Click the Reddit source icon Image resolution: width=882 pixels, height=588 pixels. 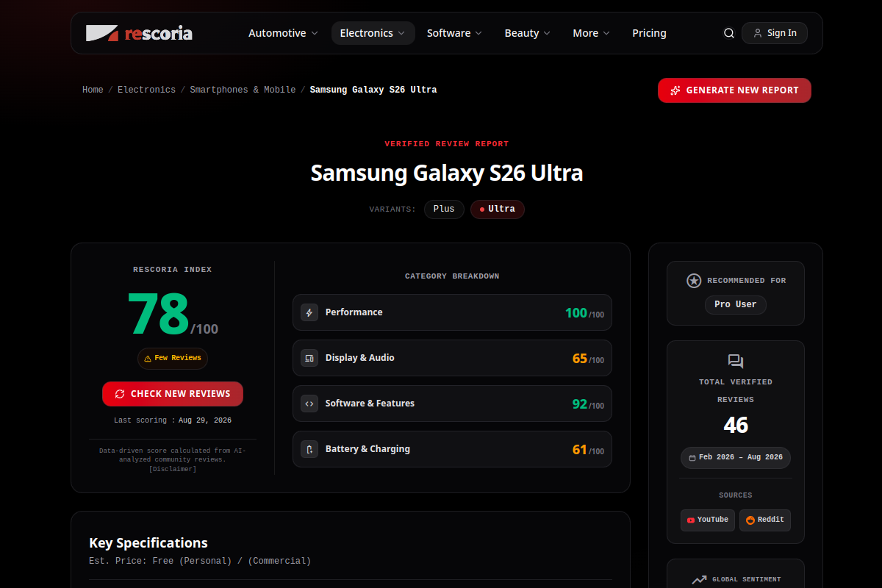750,520
